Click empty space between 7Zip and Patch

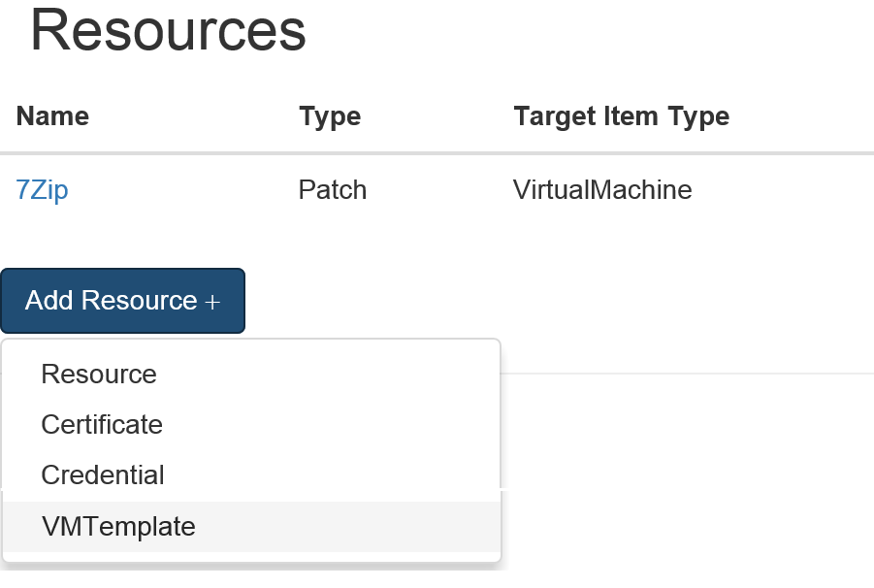click(x=184, y=190)
